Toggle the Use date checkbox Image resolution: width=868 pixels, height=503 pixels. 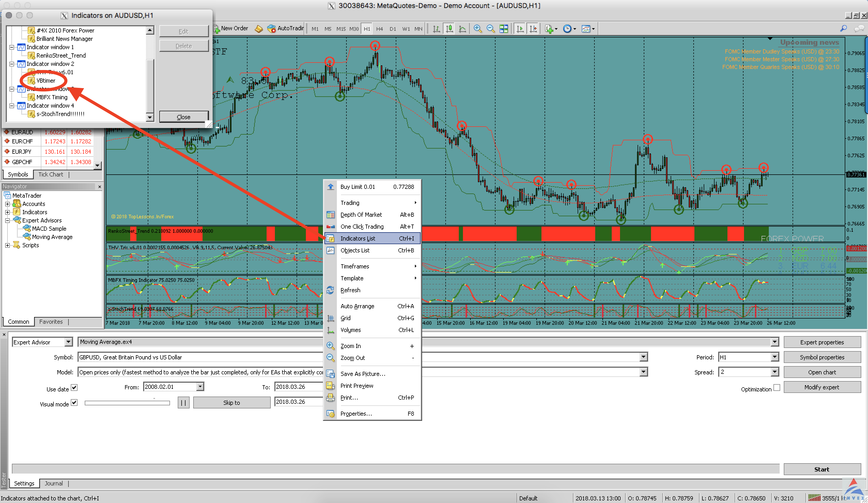74,388
